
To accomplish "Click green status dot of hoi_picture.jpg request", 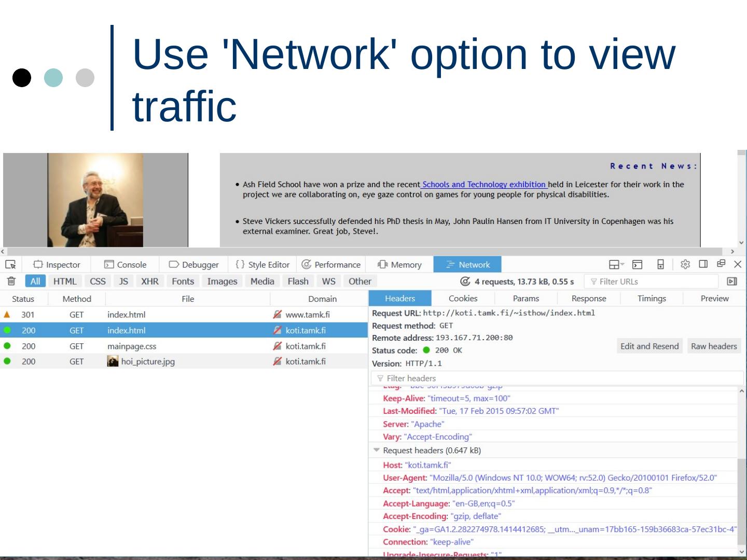I will click(7, 361).
